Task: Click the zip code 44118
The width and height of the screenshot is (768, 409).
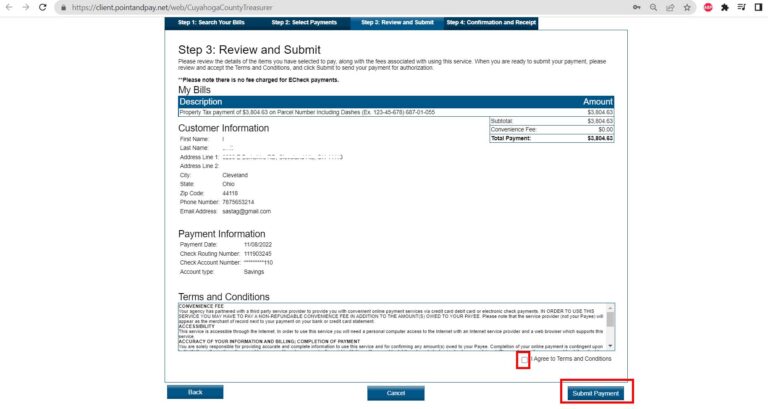Action: point(230,193)
